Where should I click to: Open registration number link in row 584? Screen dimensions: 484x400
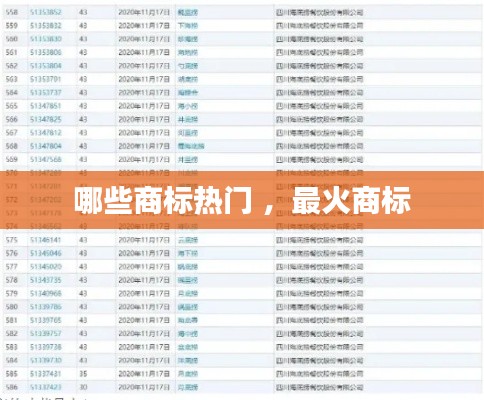click(46, 360)
